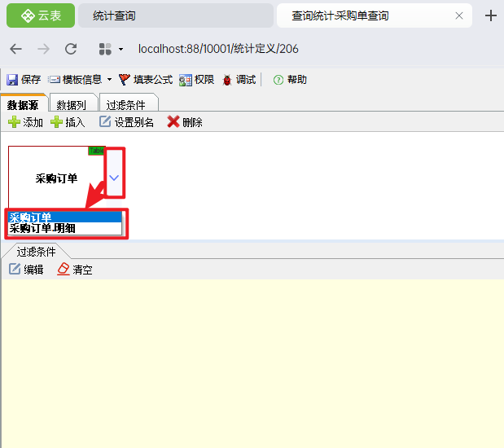Open 填表公式 formula tool
504x448 pixels.
(146, 80)
